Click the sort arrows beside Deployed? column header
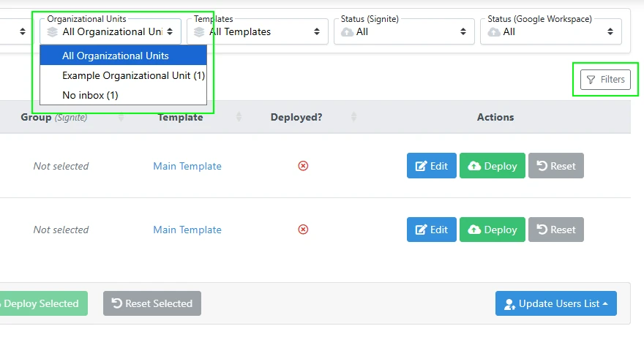This screenshot has height=337, width=644. tap(353, 118)
